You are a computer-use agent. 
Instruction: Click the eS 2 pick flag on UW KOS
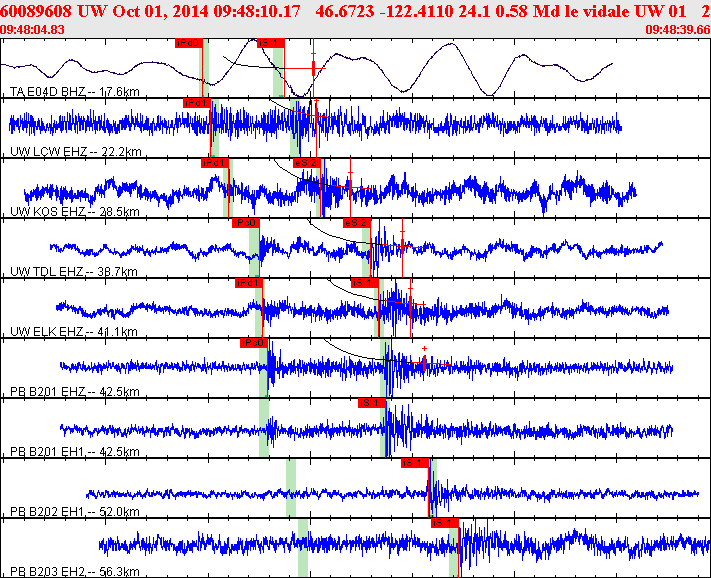click(307, 163)
